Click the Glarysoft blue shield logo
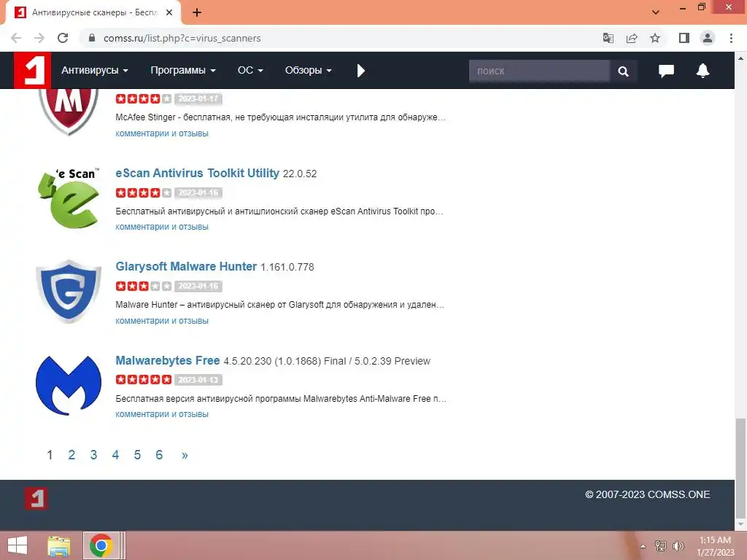Screen dimensions: 747x560 coord(69,292)
